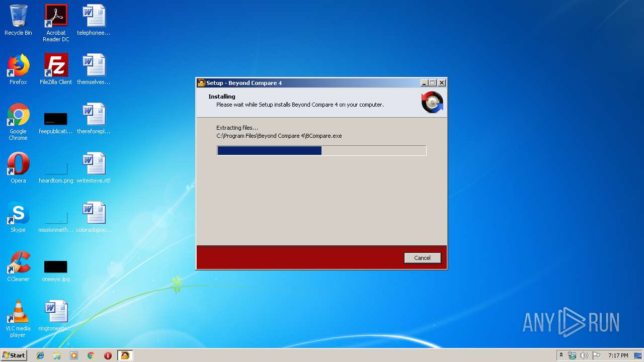
Task: Open the ringtonesgo Word document
Action: pyautogui.click(x=56, y=316)
